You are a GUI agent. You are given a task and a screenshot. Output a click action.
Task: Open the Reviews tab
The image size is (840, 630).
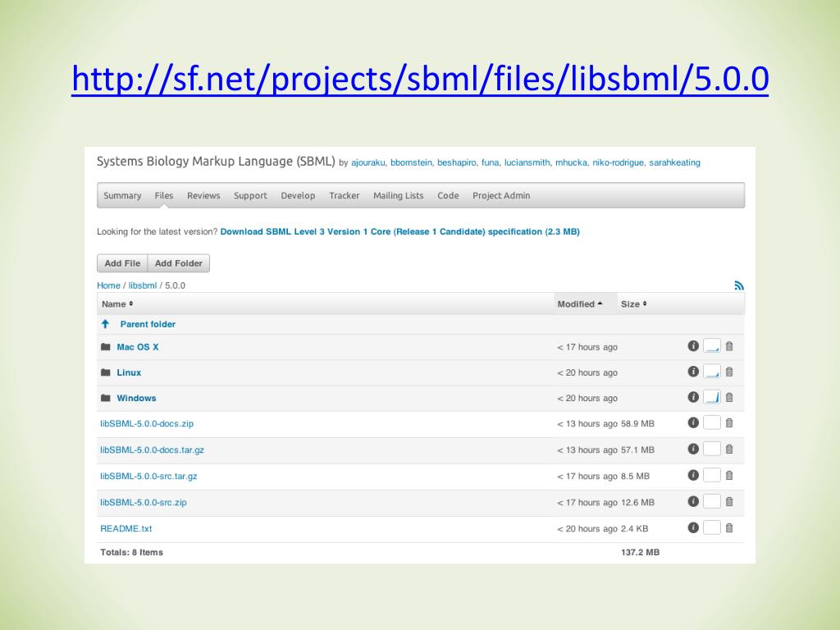(203, 195)
